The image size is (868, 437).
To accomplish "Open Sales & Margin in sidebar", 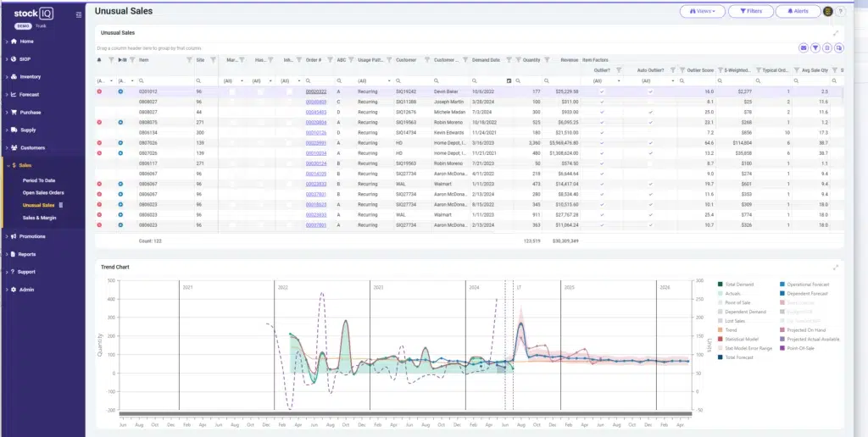I will (39, 218).
